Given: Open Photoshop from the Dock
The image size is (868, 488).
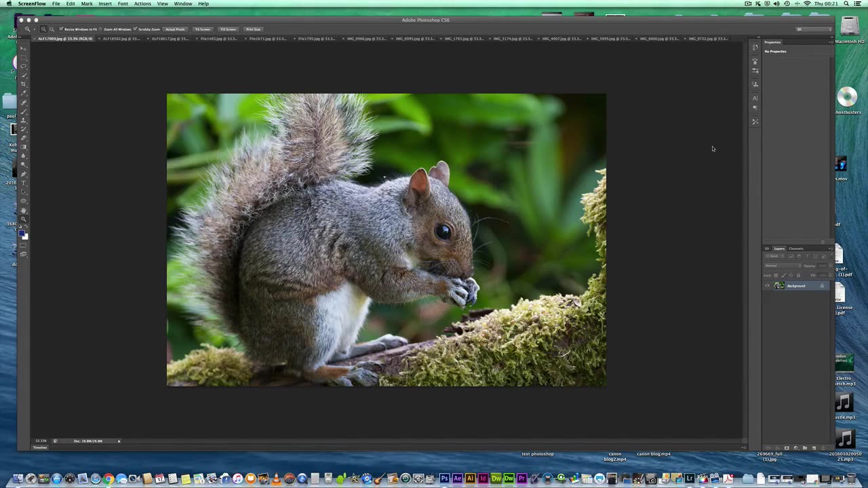Looking at the screenshot, I should [x=444, y=479].
